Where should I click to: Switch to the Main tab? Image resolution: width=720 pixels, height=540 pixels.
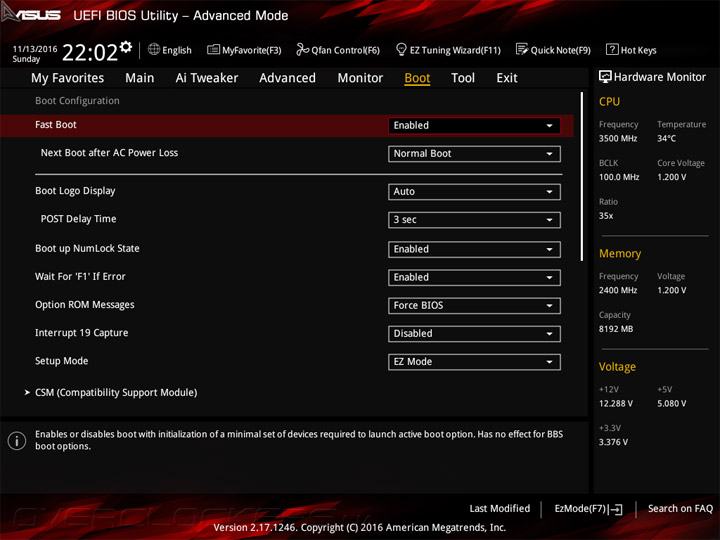(x=140, y=78)
